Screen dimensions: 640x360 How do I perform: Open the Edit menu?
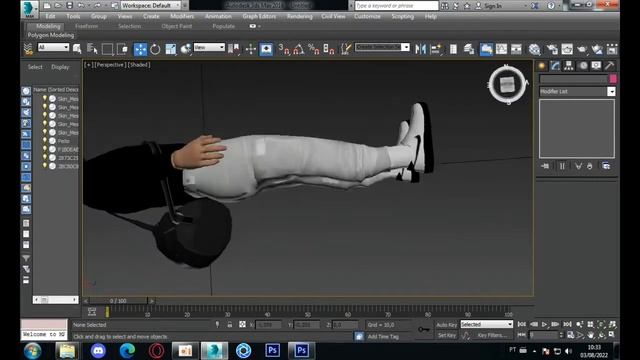pyautogui.click(x=50, y=16)
